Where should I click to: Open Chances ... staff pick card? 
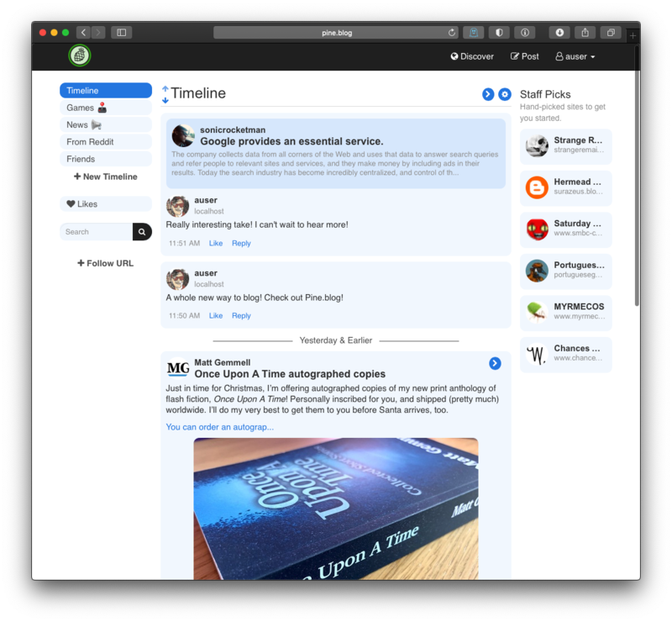click(x=565, y=355)
